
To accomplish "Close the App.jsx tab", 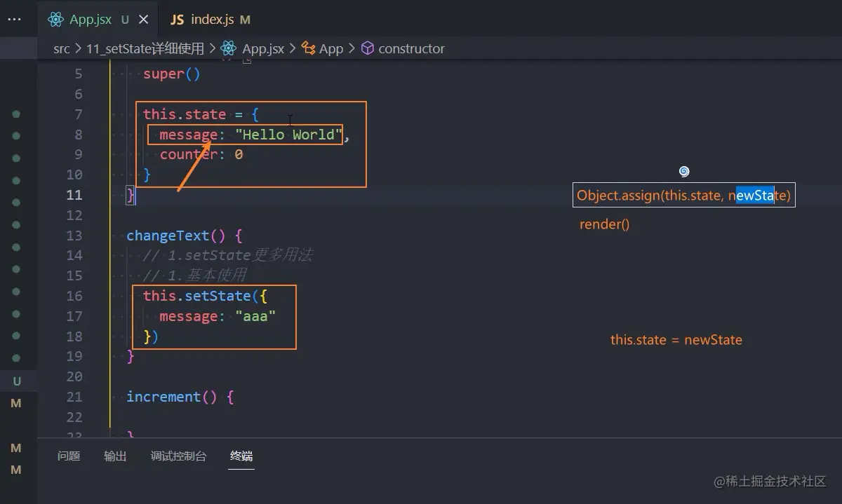I will pyautogui.click(x=144, y=20).
